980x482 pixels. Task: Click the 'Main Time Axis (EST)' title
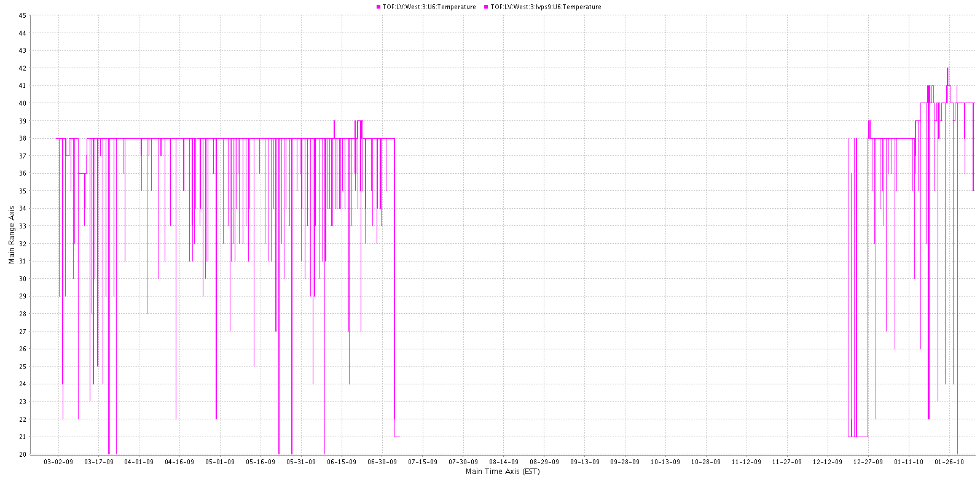point(503,472)
